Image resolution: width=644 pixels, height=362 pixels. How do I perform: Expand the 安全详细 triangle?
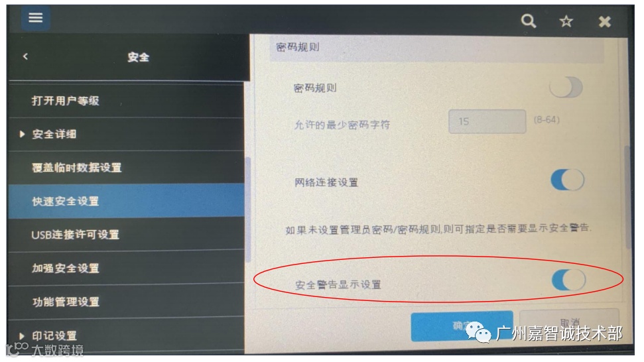click(x=22, y=134)
